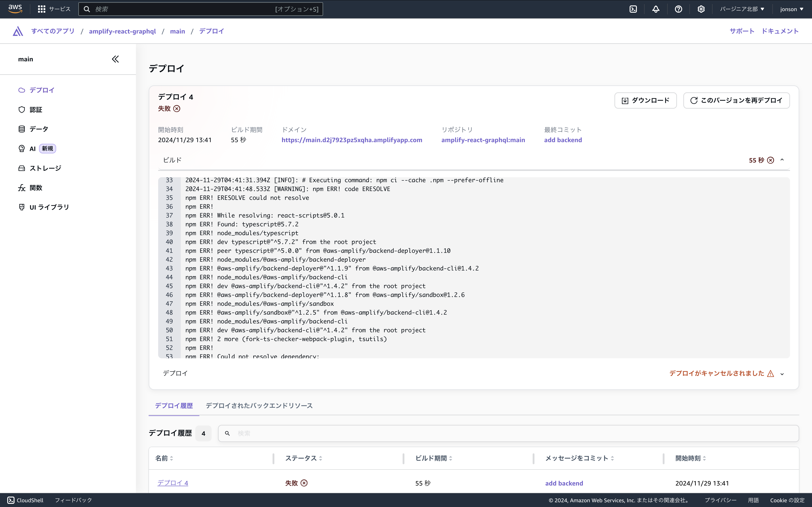Viewport: 812px width, 507px height.
Task: Open the AWS settings gear icon
Action: coord(701,9)
